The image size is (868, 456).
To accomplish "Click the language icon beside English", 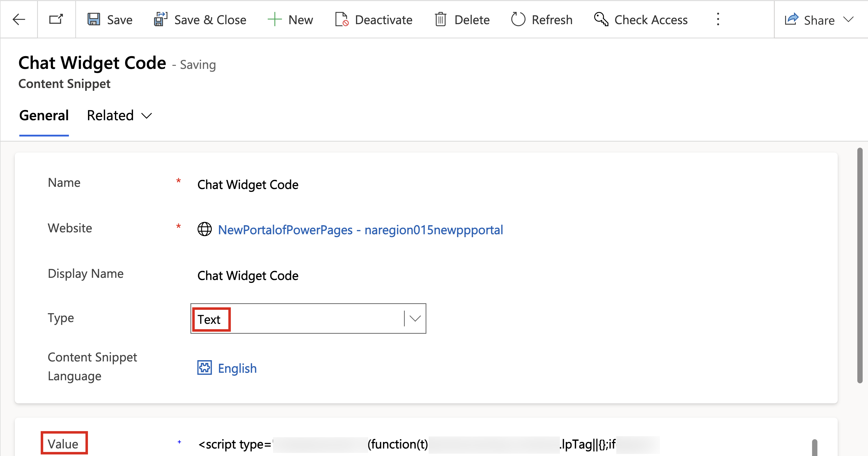I will [x=204, y=368].
